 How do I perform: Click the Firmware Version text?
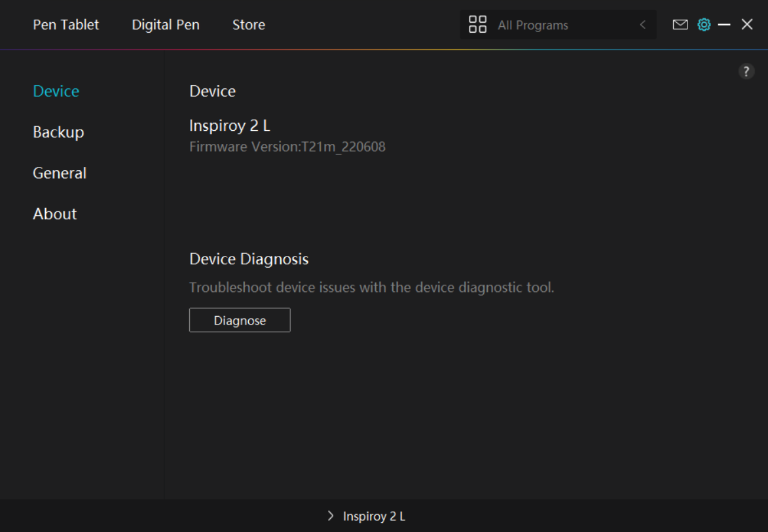pyautogui.click(x=287, y=147)
